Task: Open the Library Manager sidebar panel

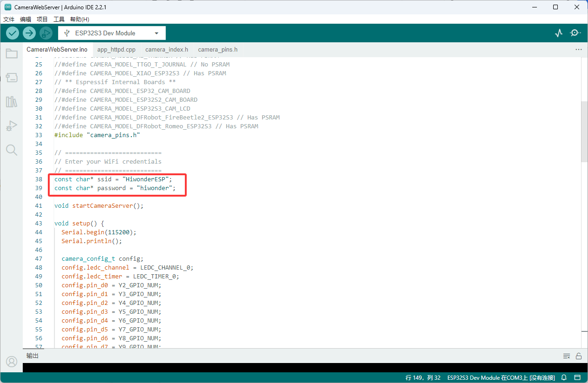Action: tap(12, 102)
